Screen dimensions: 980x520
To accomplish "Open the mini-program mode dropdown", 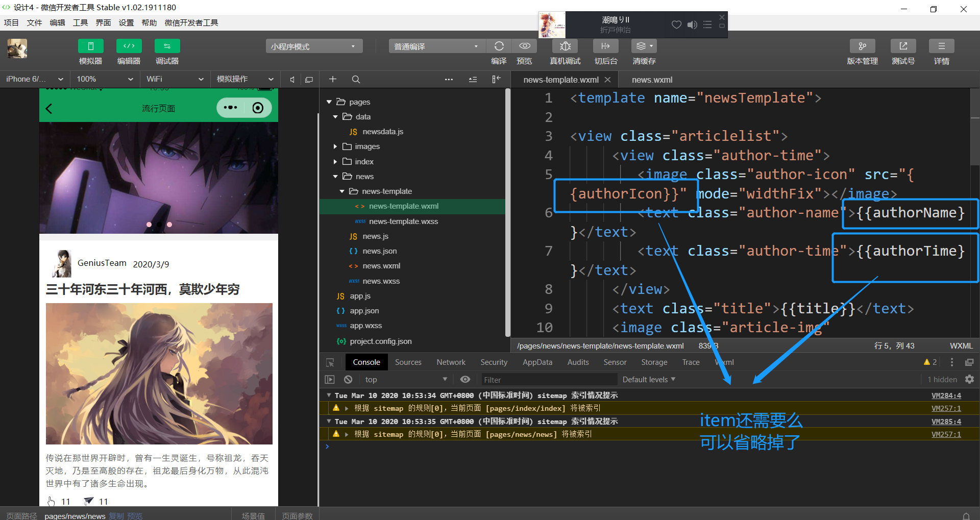I will point(314,46).
